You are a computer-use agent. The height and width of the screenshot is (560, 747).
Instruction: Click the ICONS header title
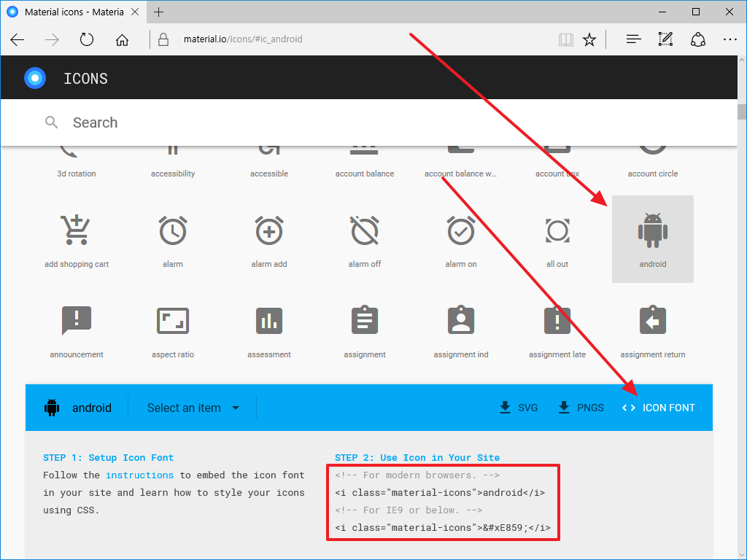(x=86, y=79)
